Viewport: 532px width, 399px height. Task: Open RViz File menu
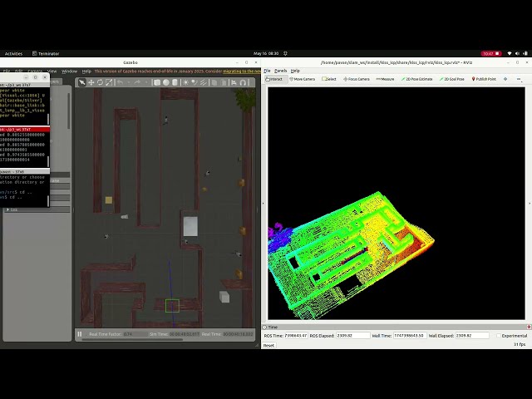(x=267, y=71)
